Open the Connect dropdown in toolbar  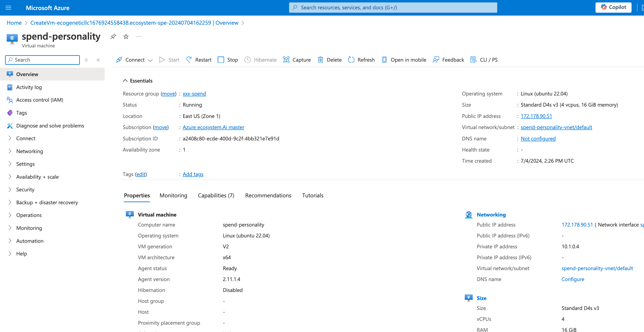coord(135,60)
